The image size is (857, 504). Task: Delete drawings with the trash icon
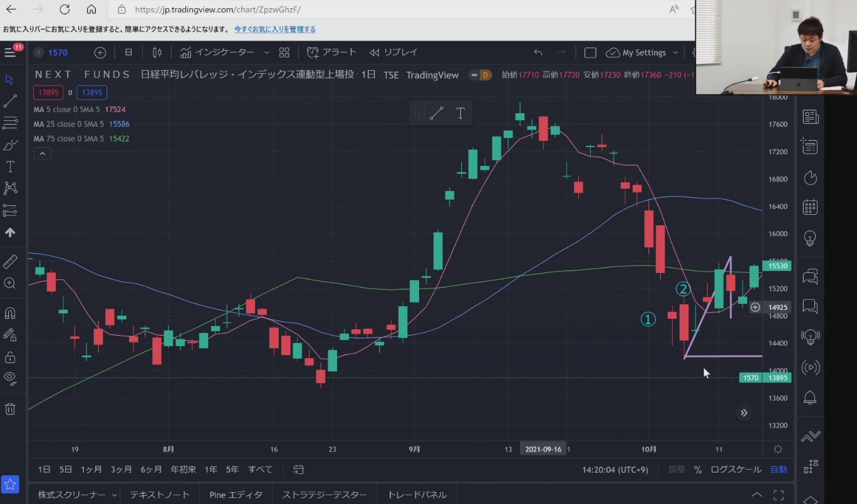[10, 409]
